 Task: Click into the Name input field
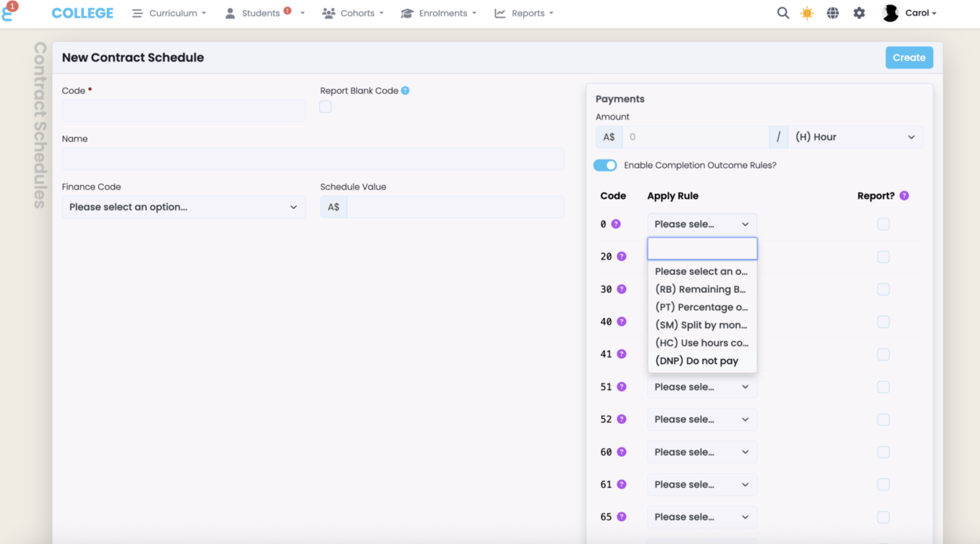tap(312, 159)
